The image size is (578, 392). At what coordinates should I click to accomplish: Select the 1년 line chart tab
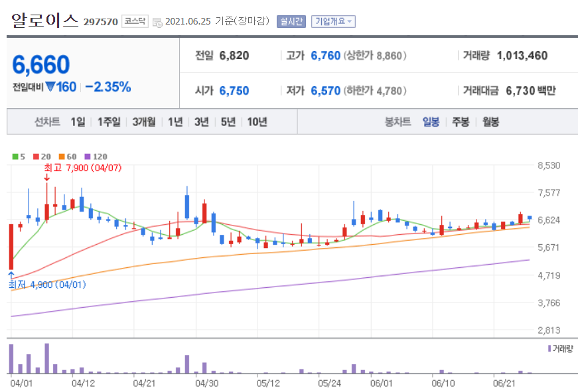click(175, 121)
